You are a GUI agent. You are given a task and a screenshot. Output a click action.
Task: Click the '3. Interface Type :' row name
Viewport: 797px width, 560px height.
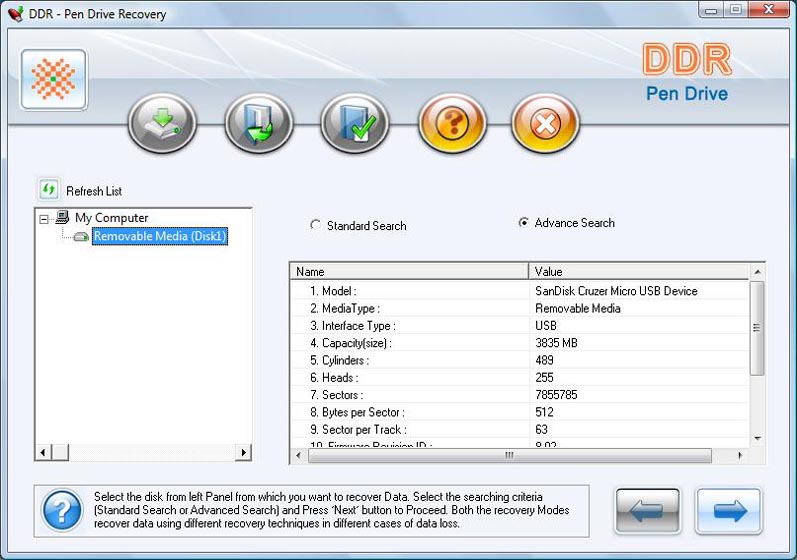coord(353,326)
